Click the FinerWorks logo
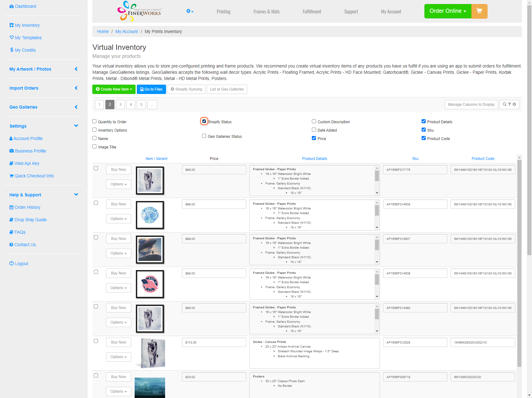532x398 pixels. click(139, 11)
